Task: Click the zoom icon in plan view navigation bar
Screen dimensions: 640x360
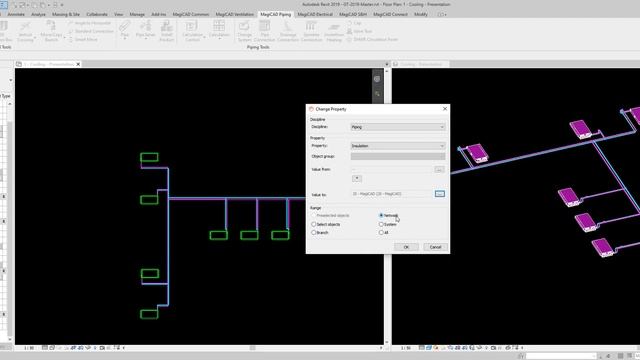Action: [377, 94]
